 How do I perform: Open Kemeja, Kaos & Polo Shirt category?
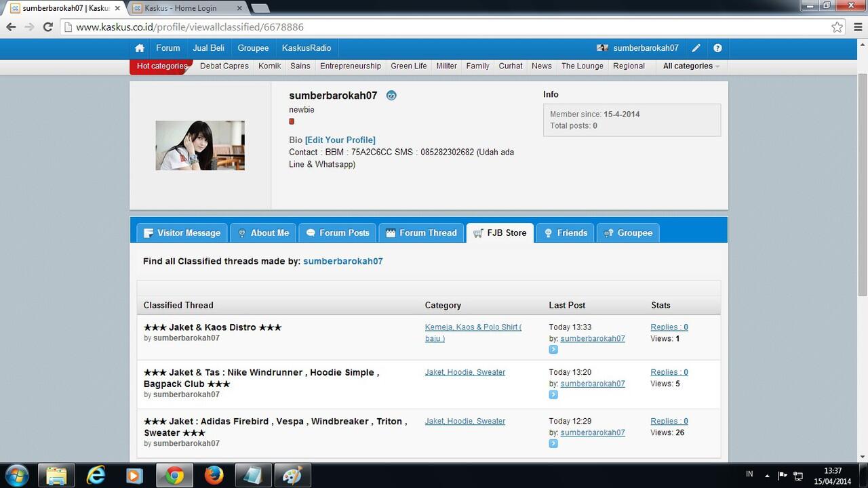[473, 333]
